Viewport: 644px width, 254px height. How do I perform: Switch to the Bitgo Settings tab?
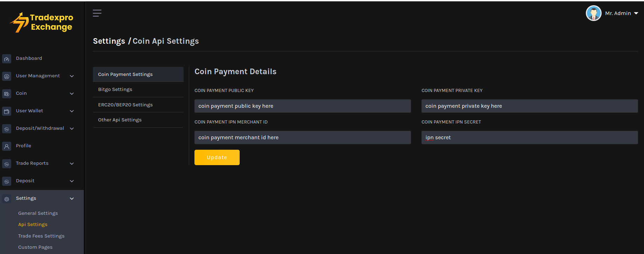(x=115, y=90)
